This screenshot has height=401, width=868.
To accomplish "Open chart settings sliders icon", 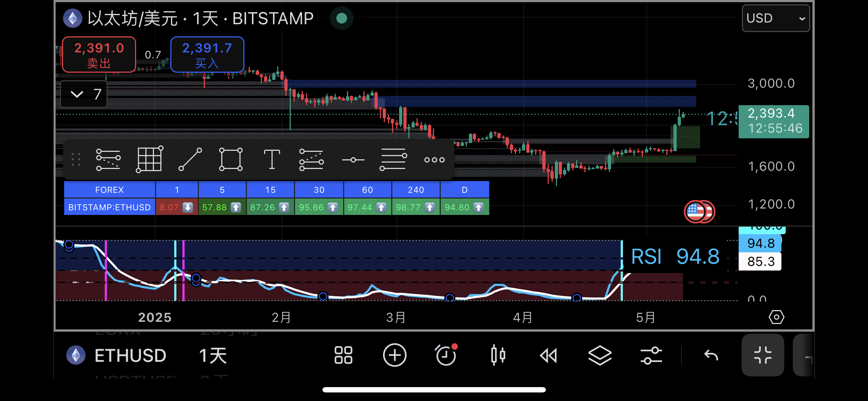I will [651, 355].
